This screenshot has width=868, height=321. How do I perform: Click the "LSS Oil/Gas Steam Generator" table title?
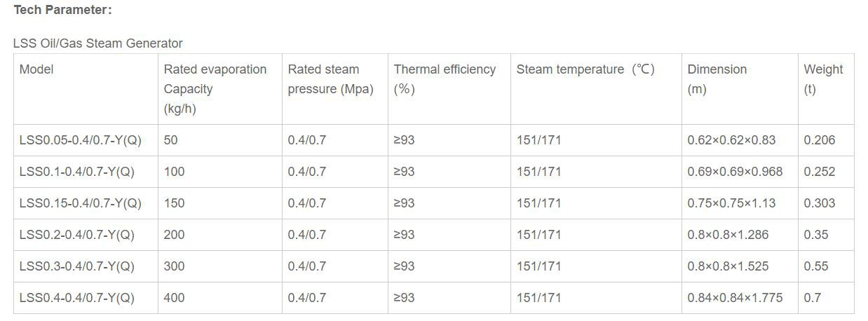(x=97, y=43)
